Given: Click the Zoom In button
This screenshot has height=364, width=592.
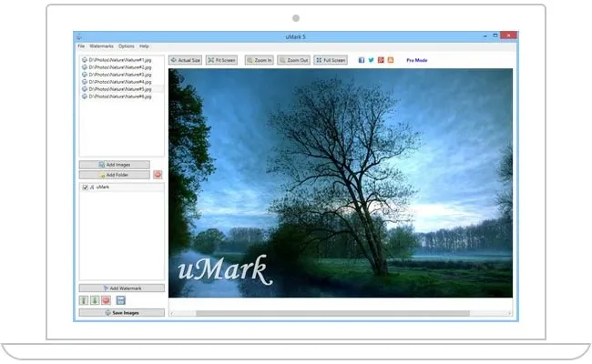Looking at the screenshot, I should click(x=259, y=60).
